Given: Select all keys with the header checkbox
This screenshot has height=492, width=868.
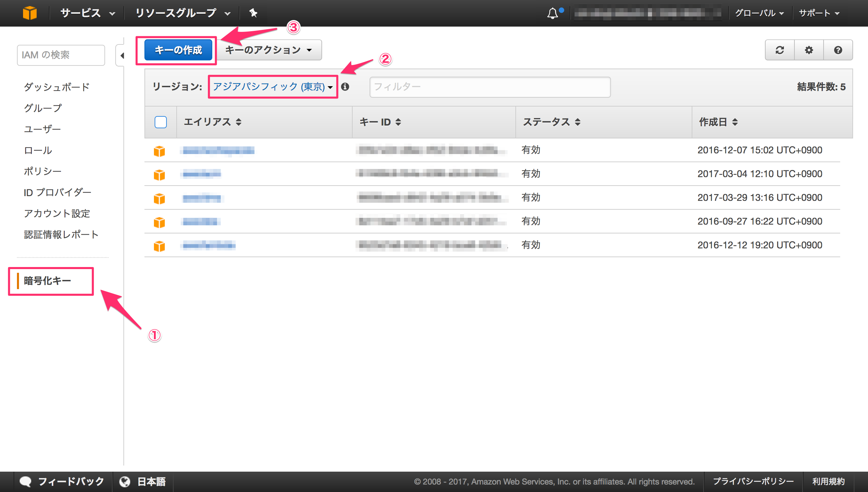Looking at the screenshot, I should click(161, 122).
